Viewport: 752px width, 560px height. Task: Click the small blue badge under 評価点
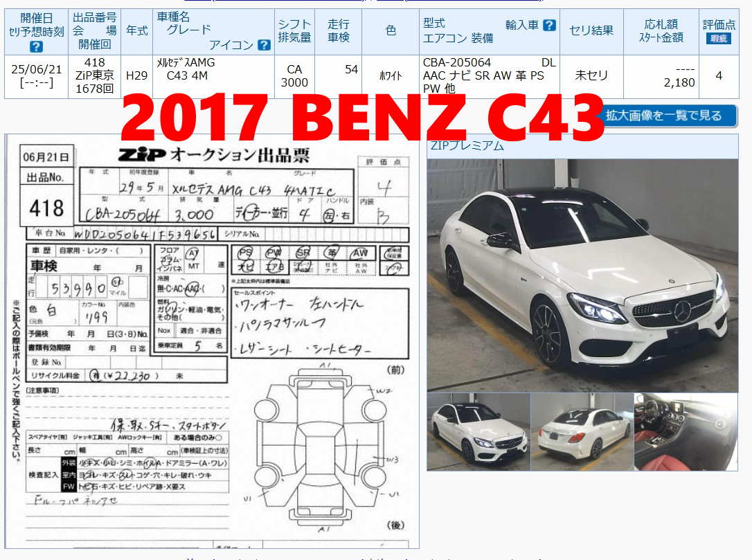tap(718, 38)
